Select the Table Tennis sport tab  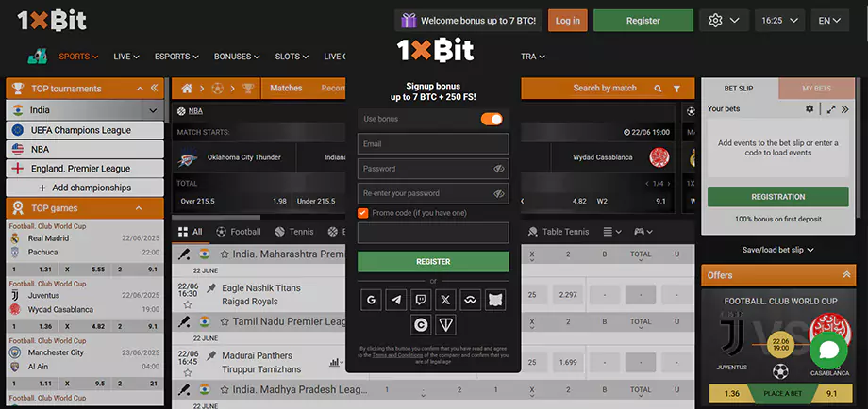pos(559,232)
